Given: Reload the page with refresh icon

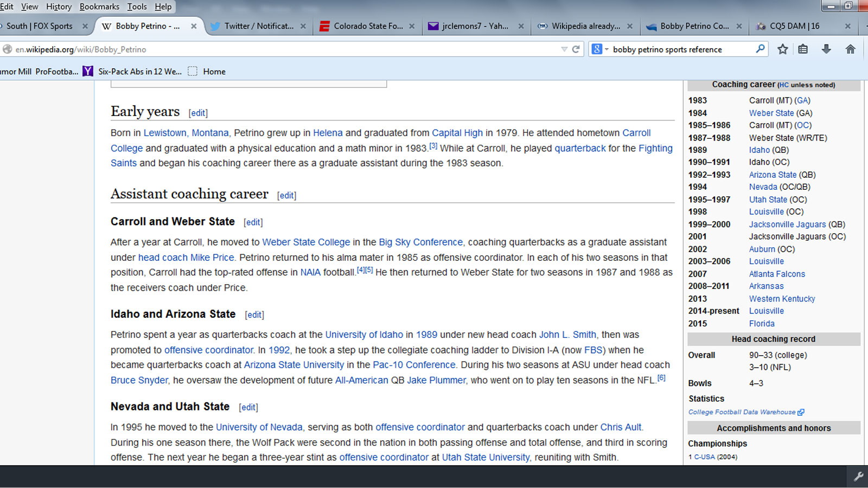Looking at the screenshot, I should click(x=576, y=49).
